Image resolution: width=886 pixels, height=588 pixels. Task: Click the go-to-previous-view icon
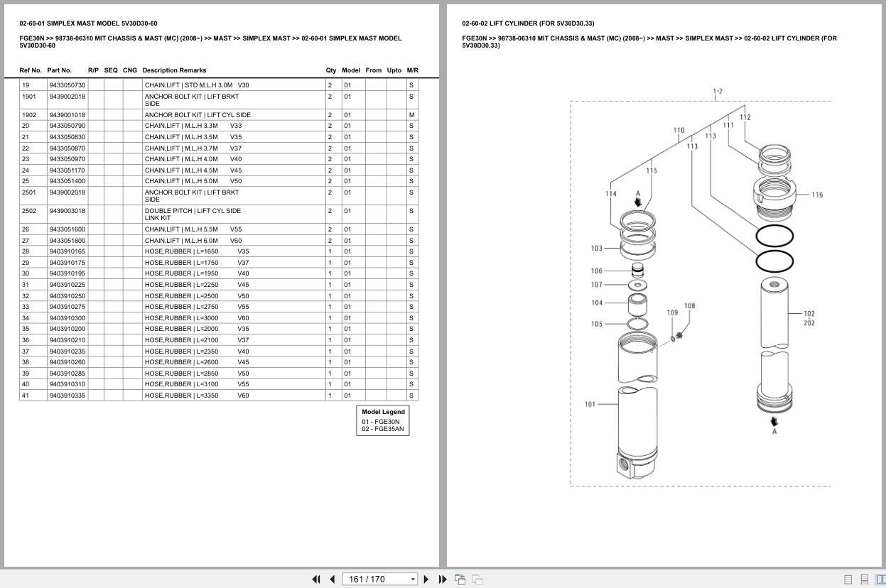tap(460, 579)
